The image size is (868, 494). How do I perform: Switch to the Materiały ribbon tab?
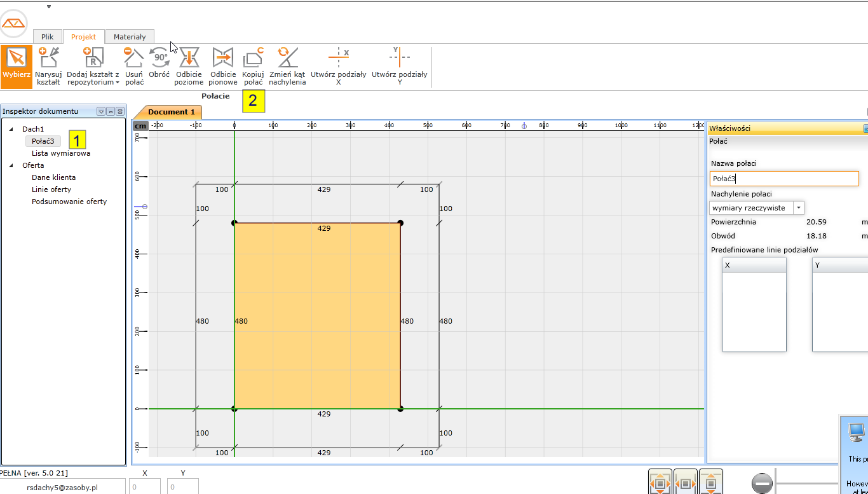(130, 37)
